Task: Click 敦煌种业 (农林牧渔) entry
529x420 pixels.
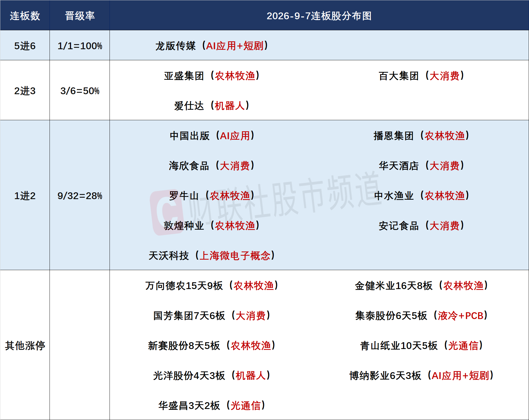Action: 211,225
